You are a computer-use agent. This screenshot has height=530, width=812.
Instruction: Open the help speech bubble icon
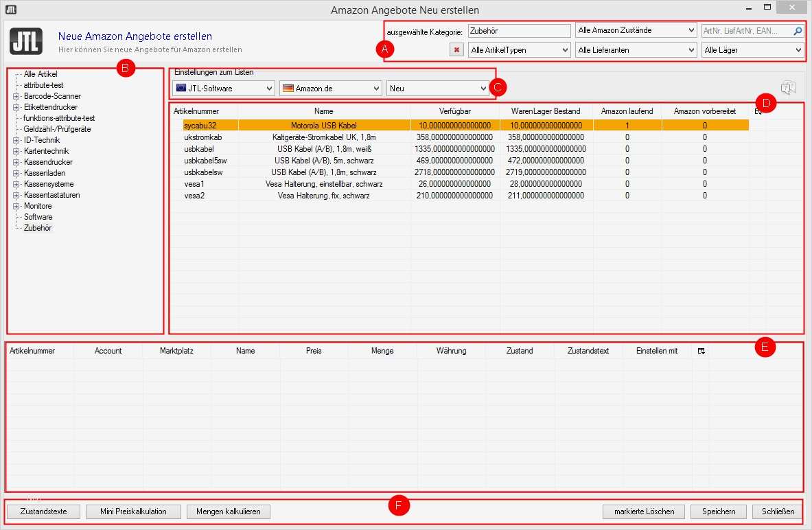click(788, 88)
